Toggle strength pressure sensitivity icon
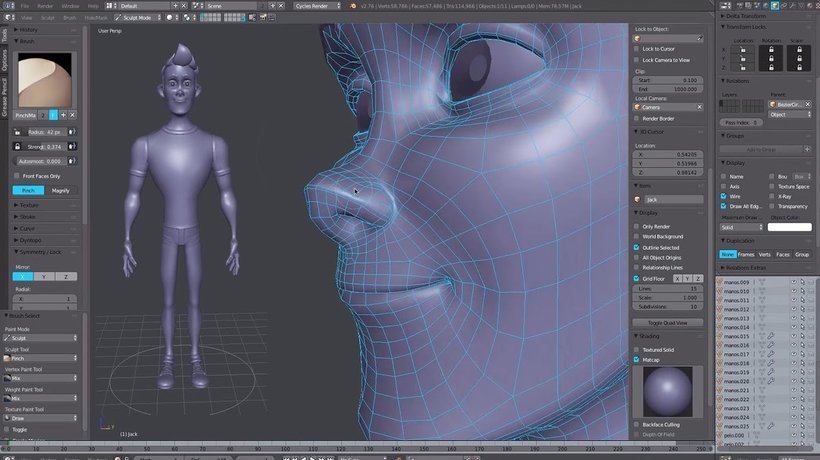 click(72, 147)
